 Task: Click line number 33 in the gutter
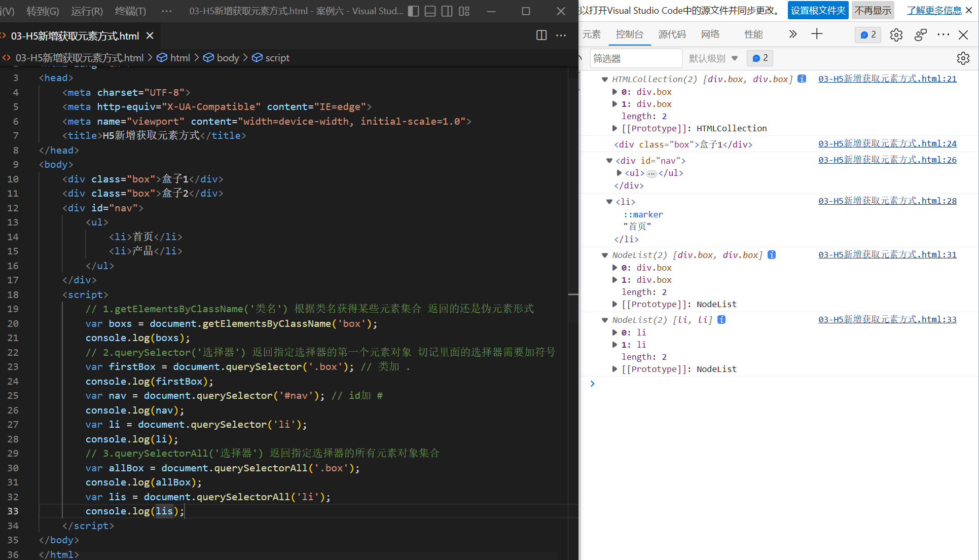(x=13, y=511)
